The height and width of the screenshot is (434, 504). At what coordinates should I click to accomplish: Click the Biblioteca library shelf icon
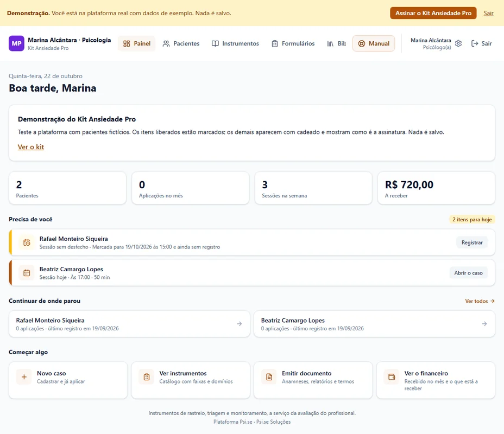point(330,43)
